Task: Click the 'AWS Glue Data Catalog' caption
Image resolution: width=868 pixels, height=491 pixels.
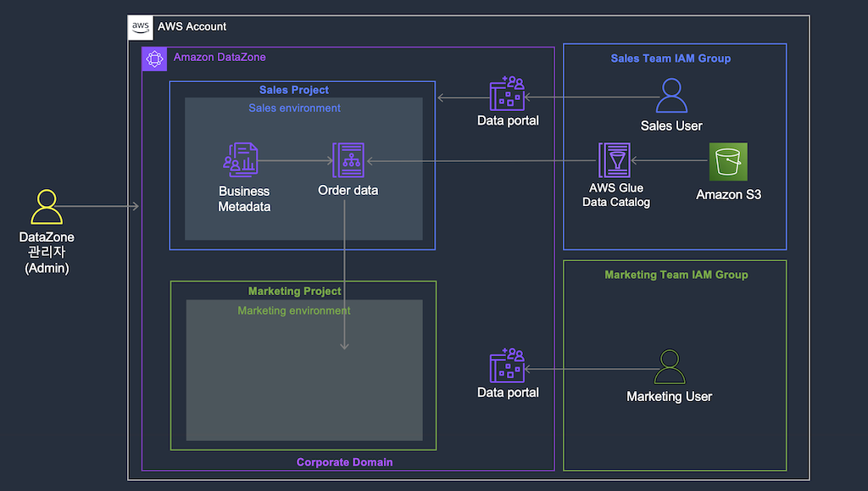Action: point(616,195)
